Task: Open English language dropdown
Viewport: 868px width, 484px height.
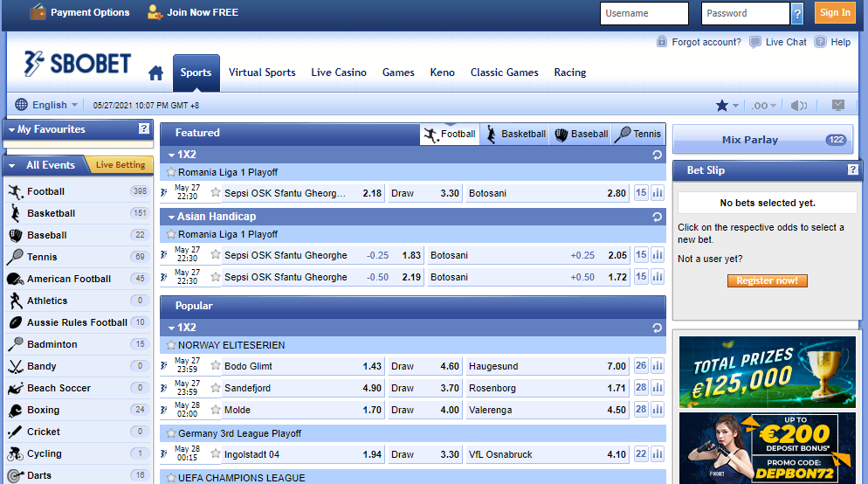Action: tap(46, 105)
